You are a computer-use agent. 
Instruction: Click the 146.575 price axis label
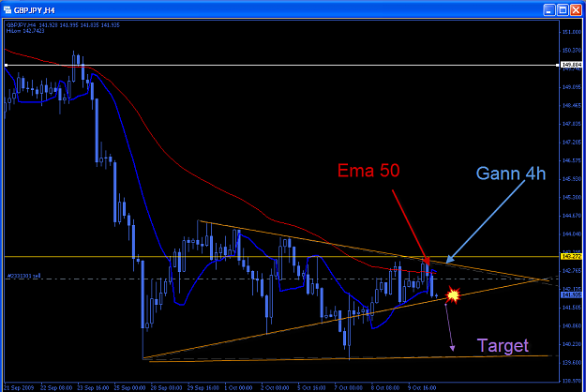click(572, 160)
